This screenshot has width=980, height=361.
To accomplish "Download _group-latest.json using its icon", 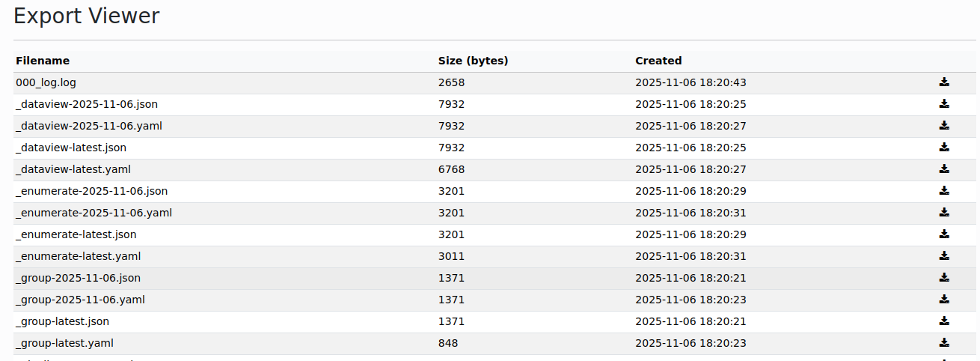I will [x=944, y=321].
